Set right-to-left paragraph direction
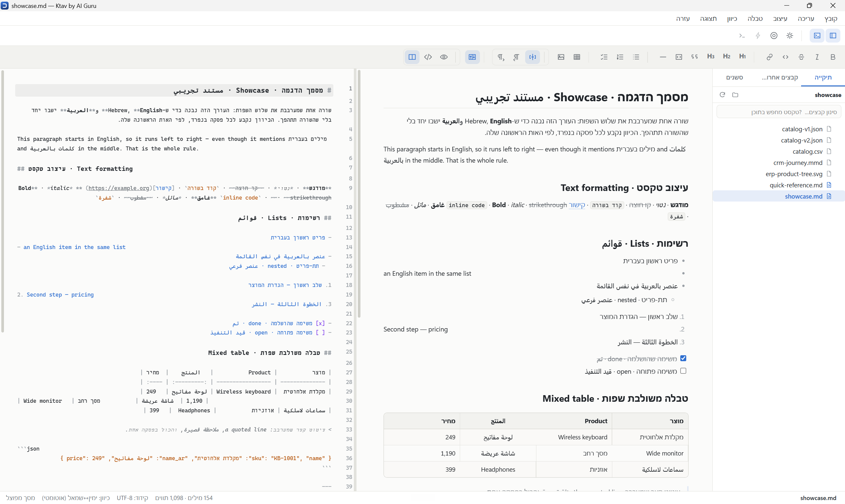Viewport: 845px width, 504px height. pyautogui.click(x=517, y=57)
